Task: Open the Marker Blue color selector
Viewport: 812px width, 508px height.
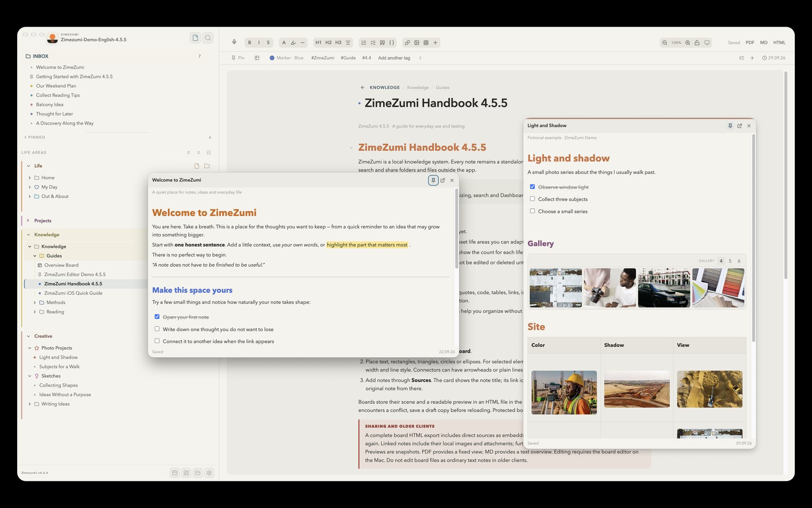Action: [286, 58]
